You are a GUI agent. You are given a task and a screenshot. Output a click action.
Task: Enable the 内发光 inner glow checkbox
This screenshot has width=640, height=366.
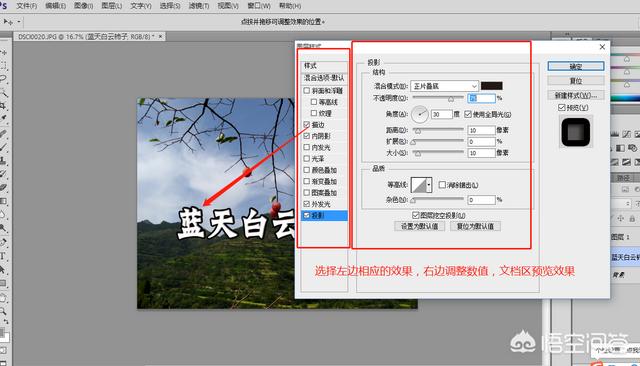[x=307, y=147]
